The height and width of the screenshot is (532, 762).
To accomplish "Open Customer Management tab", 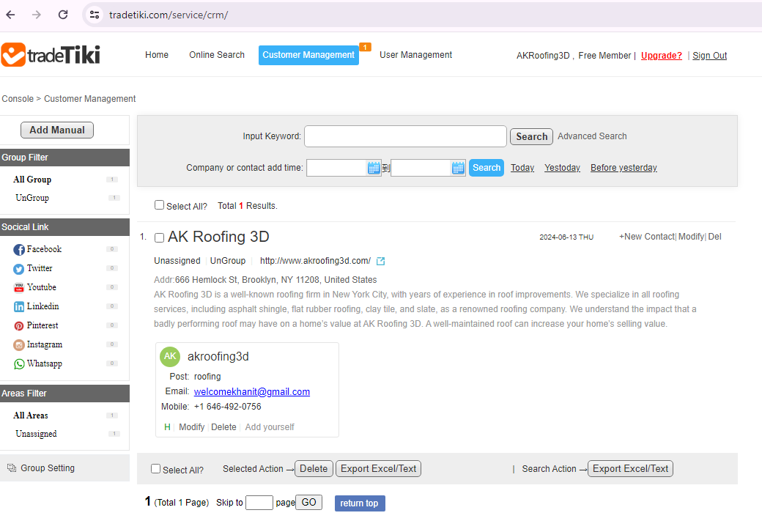I will point(308,55).
